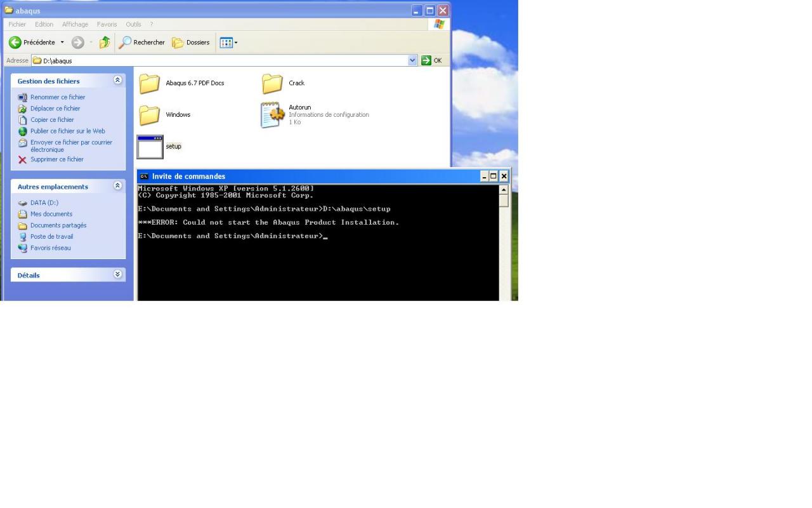Screen dimensions: 812x508
Task: Select the setup application icon
Action: tap(150, 147)
